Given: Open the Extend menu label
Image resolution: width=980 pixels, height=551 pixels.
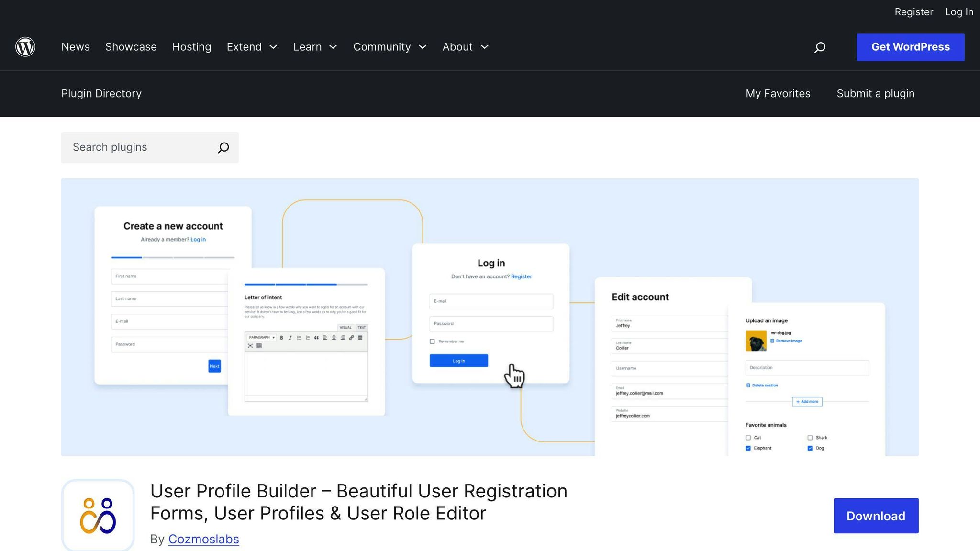Looking at the screenshot, I should (244, 47).
